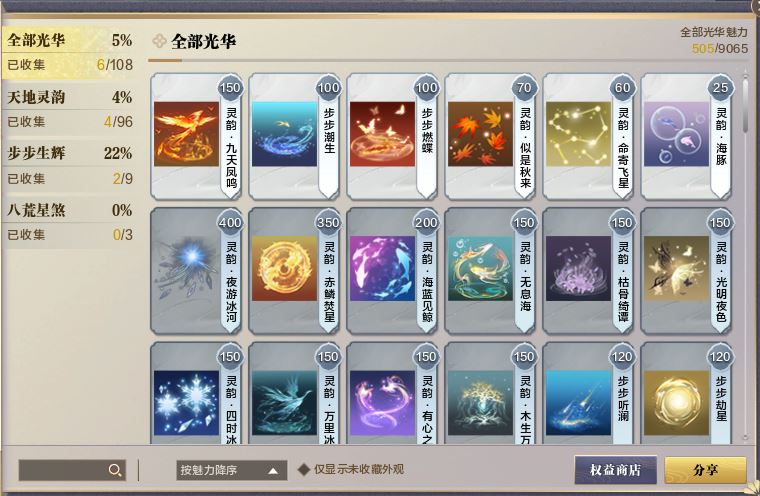Focus the search input field

pyautogui.click(x=72, y=470)
